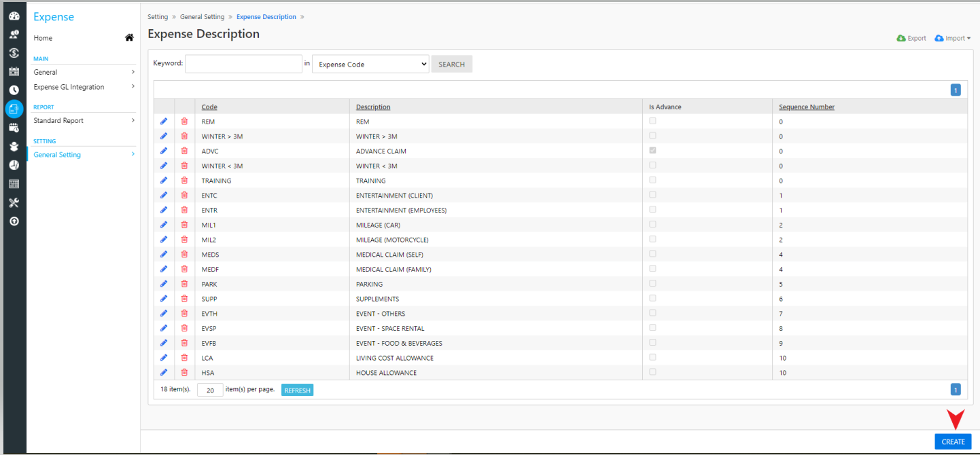Click the SEARCH button
The width and height of the screenshot is (980, 455).
[x=451, y=65]
